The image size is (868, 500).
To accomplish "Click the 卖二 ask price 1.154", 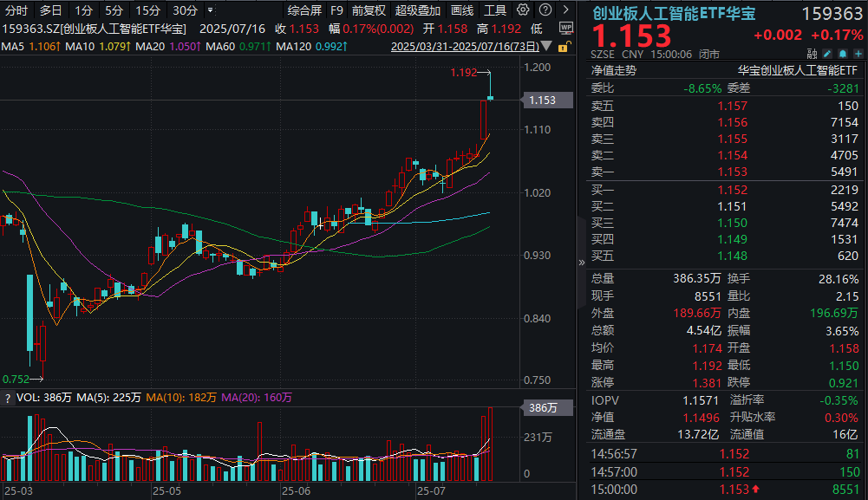I will pos(733,155).
